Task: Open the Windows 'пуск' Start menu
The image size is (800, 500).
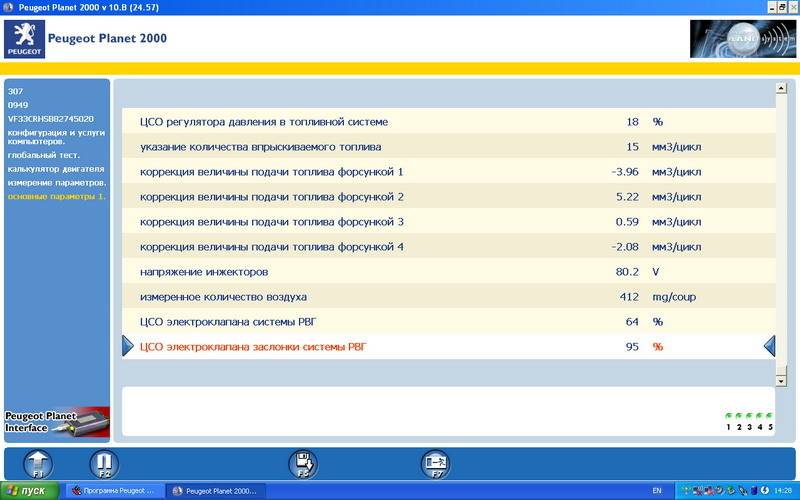Action: coord(30,491)
